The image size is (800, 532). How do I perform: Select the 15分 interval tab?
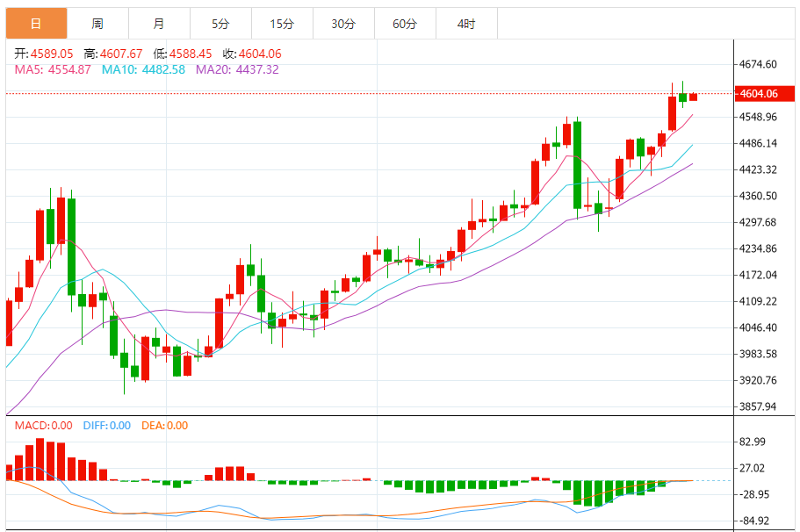coord(281,24)
